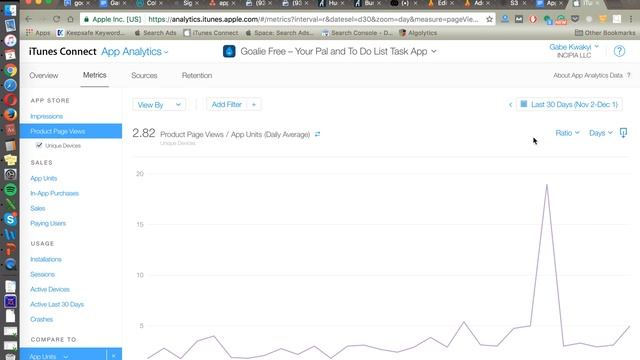Open the Days granularity dropdown
The image size is (640, 360).
pyautogui.click(x=601, y=133)
